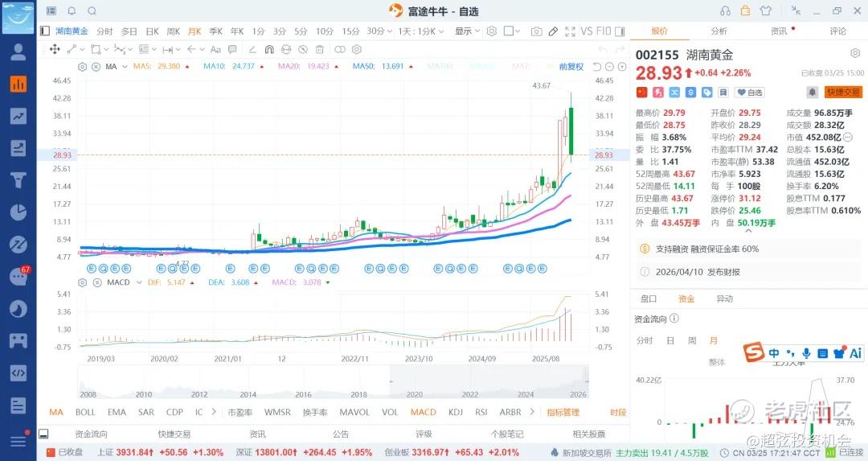Delete drawings with the trash icon

coord(319,49)
